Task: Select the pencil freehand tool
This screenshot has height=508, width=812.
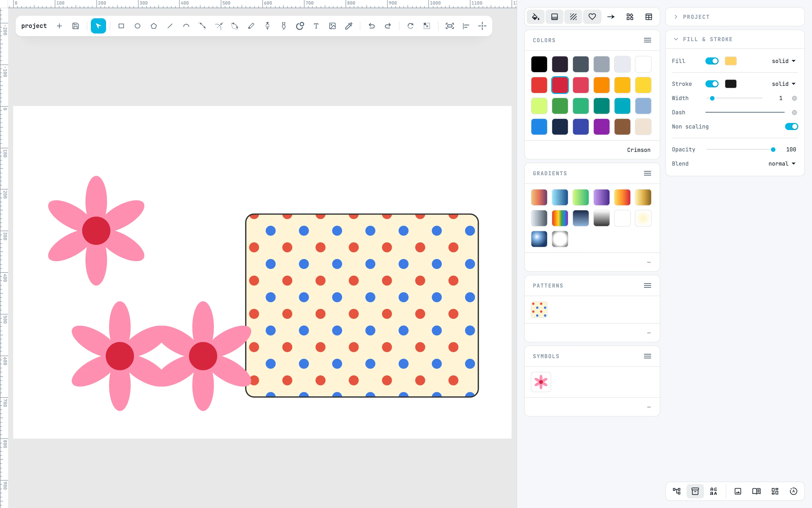Action: point(251,26)
